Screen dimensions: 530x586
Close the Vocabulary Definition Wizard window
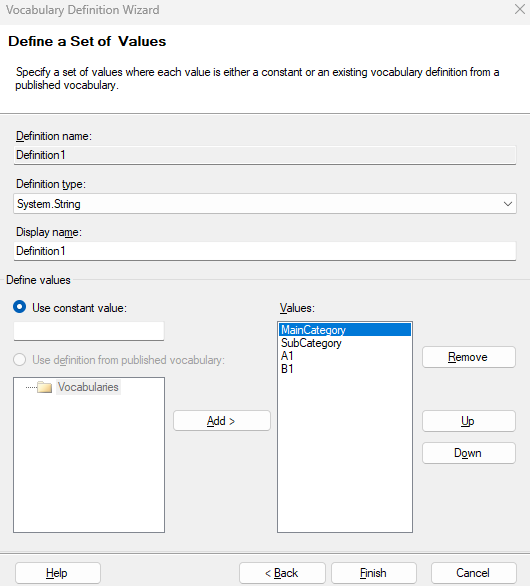pos(520,9)
